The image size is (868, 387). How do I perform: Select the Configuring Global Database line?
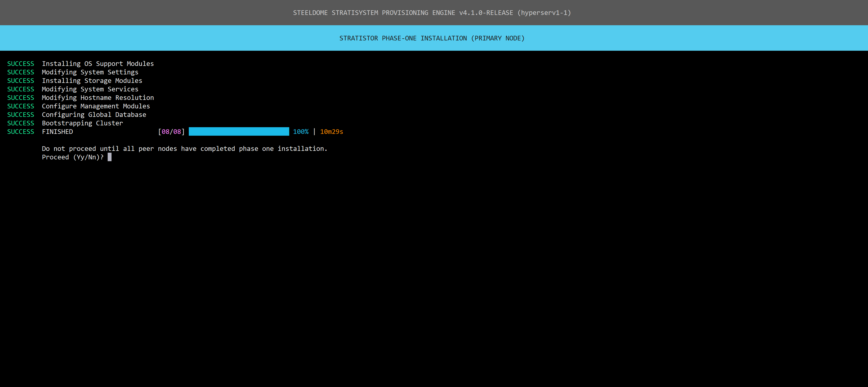coord(94,115)
